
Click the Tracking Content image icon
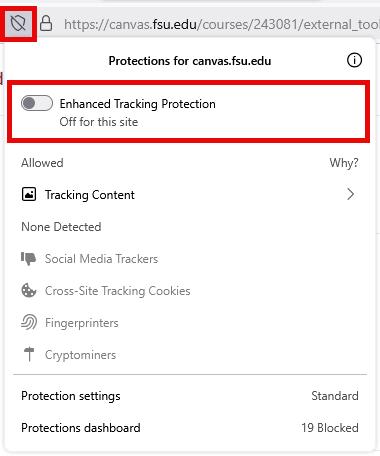(29, 194)
